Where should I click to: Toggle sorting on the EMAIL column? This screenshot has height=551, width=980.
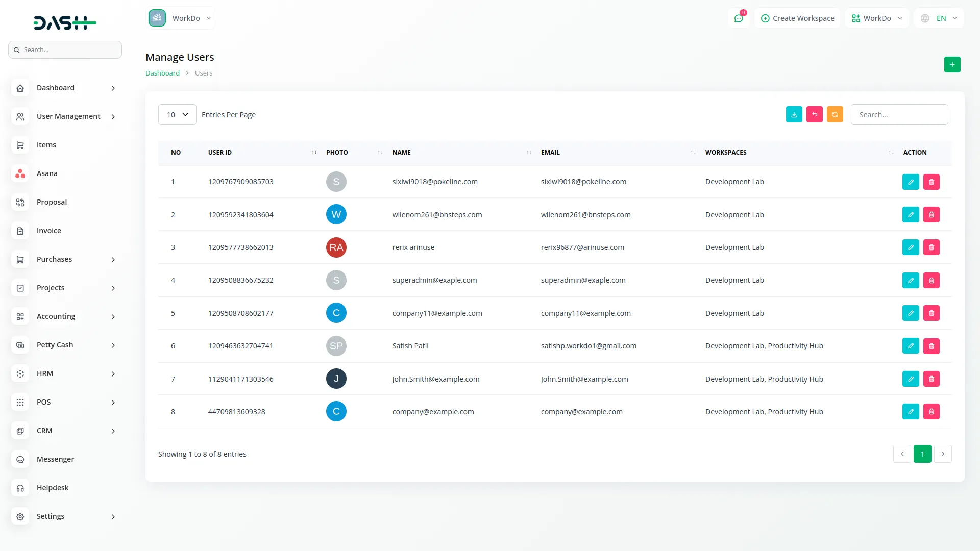point(692,152)
